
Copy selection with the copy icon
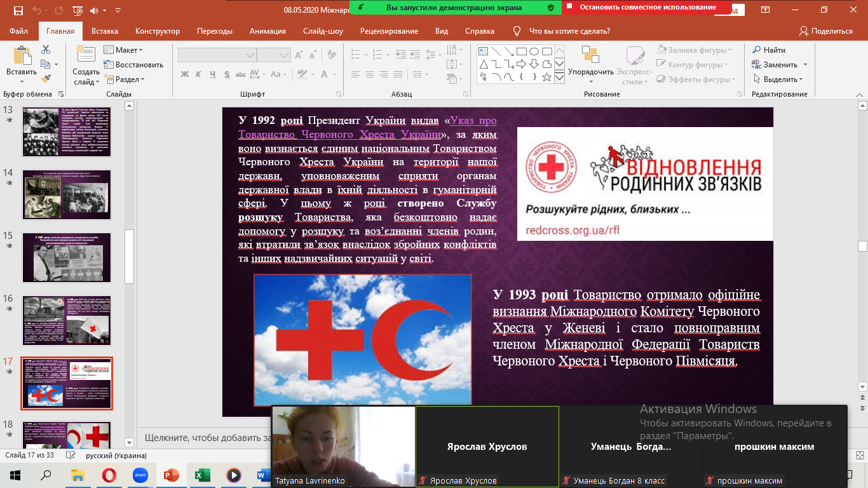[45, 64]
